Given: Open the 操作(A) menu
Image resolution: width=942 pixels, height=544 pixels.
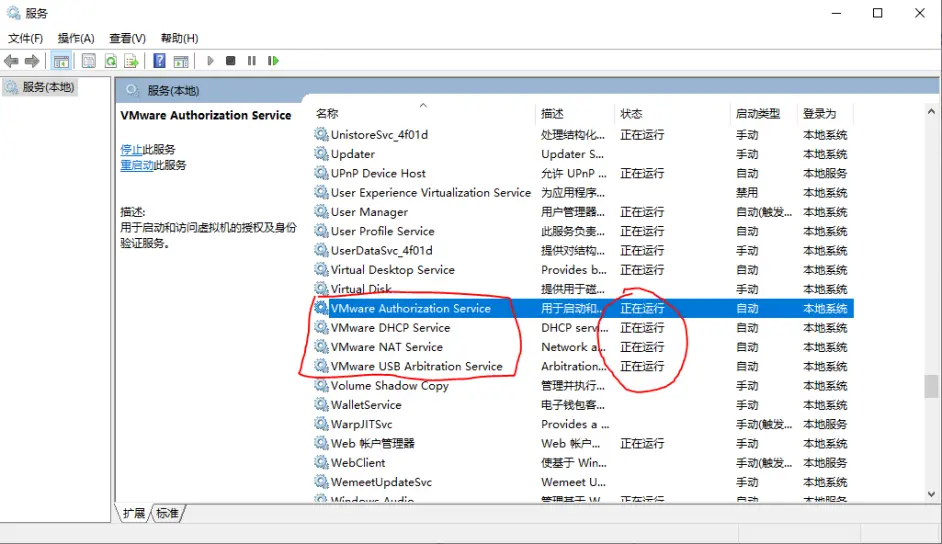Looking at the screenshot, I should [x=76, y=38].
